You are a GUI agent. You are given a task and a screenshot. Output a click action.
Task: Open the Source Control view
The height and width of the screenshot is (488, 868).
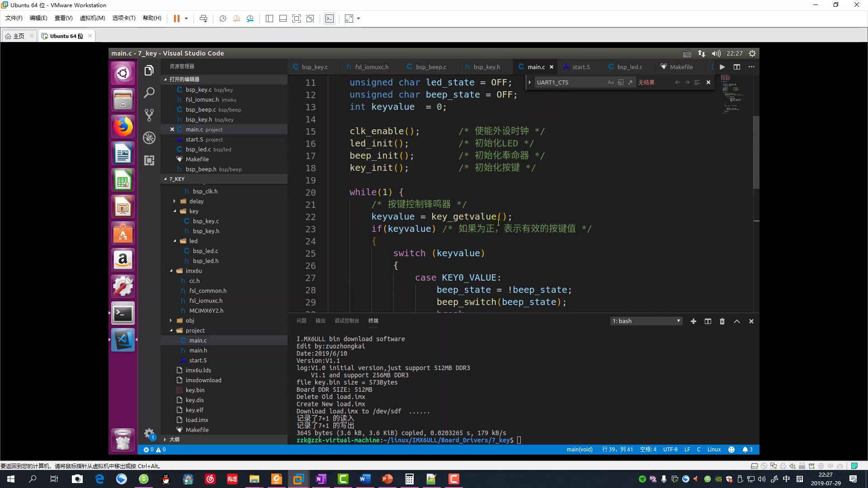(149, 115)
